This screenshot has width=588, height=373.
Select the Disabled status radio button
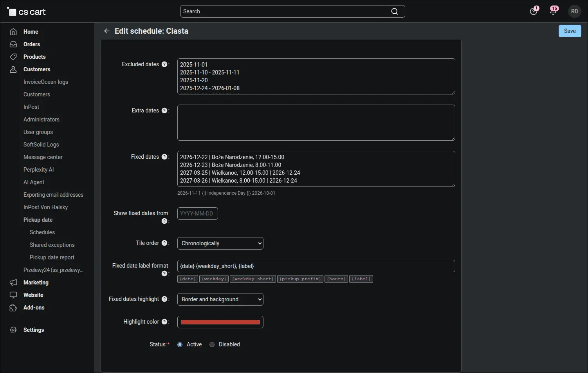(x=212, y=344)
